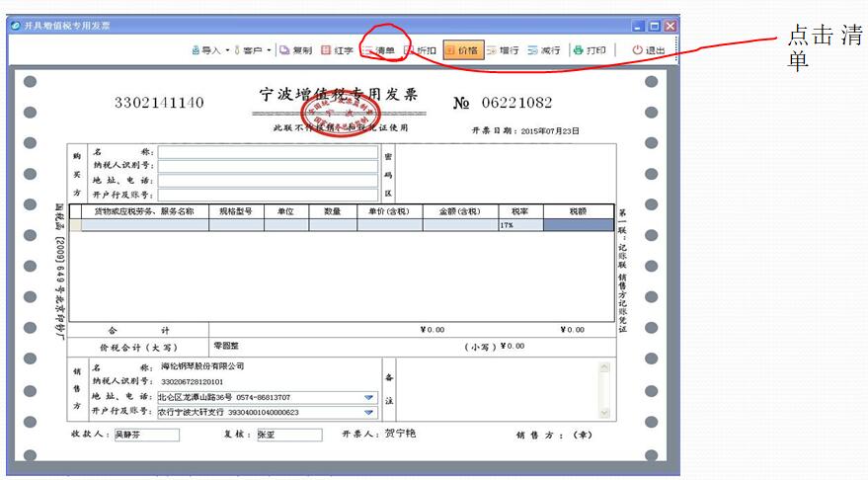This screenshot has height=480, width=868.
Task: Select the 税率 17% cell in first row
Action: pyautogui.click(x=520, y=225)
